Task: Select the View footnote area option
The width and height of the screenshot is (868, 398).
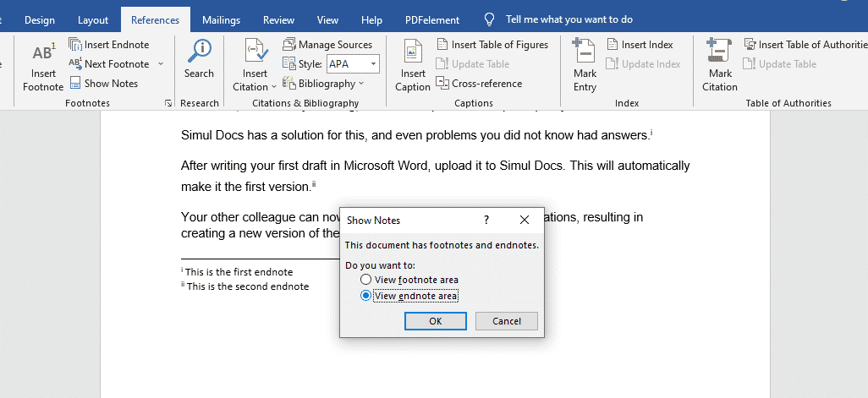Action: click(x=365, y=280)
